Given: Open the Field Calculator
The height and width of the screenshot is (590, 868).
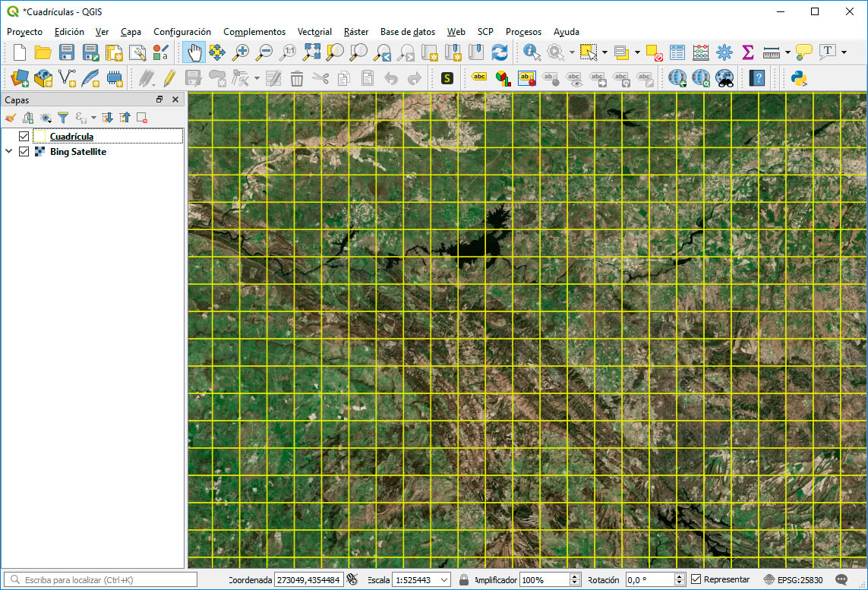Looking at the screenshot, I should [x=701, y=53].
